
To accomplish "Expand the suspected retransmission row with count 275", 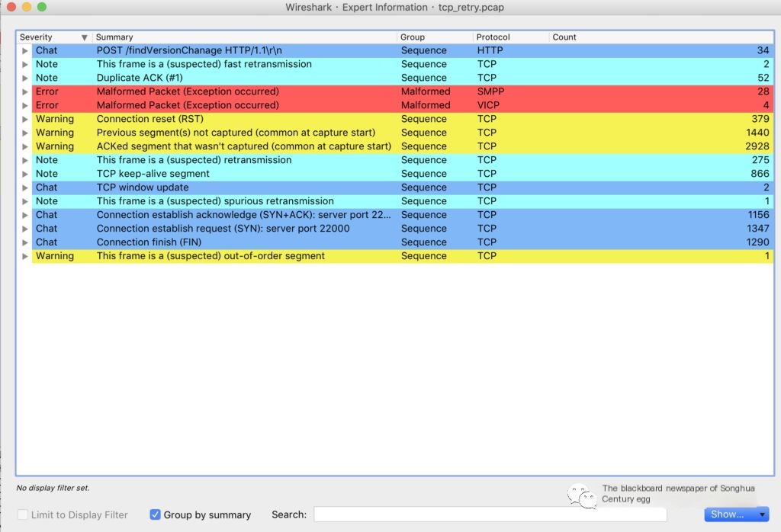I will (25, 160).
